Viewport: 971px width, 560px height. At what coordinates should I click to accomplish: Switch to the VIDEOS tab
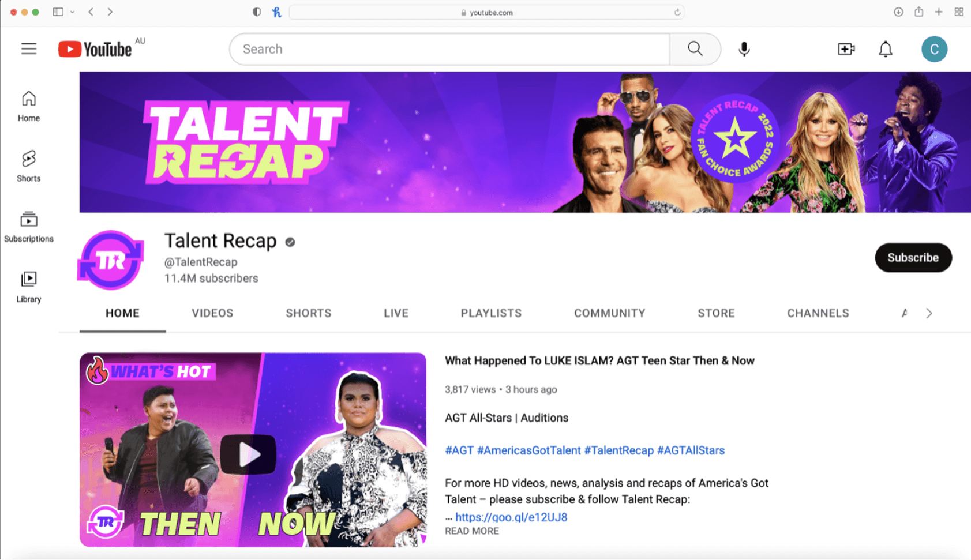point(212,313)
